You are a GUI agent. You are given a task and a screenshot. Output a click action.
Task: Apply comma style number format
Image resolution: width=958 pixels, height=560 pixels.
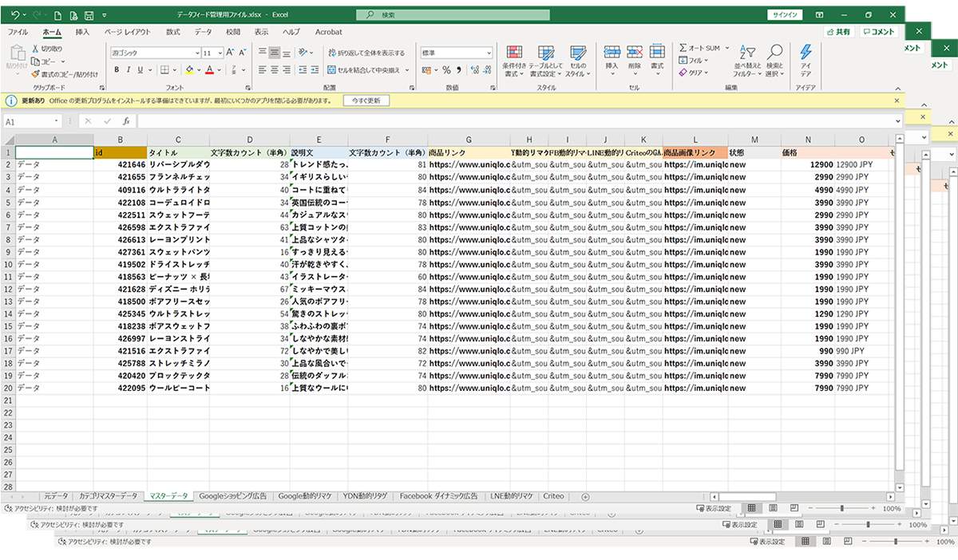(x=458, y=69)
